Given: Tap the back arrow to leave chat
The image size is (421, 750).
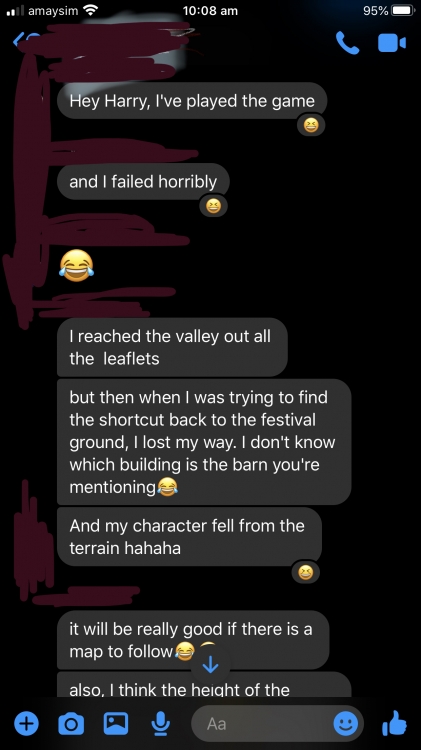Looking at the screenshot, I should pyautogui.click(x=20, y=39).
